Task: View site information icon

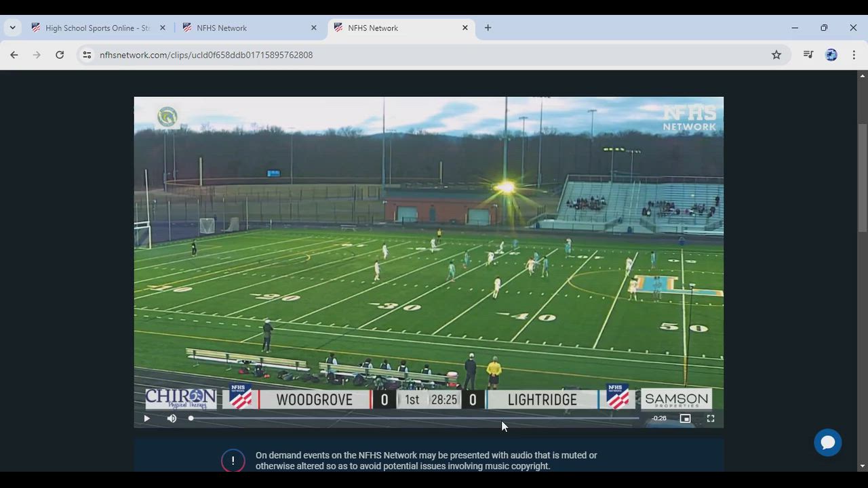Action: click(87, 55)
